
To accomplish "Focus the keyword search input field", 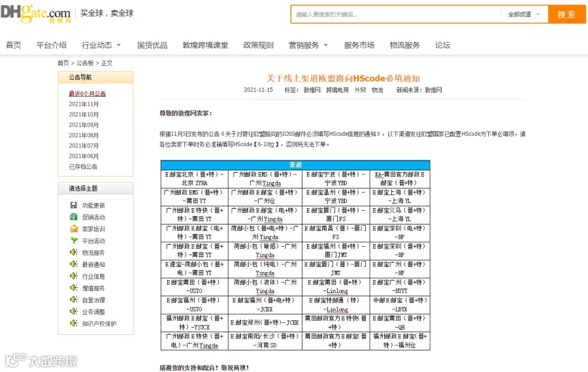I will click(396, 14).
